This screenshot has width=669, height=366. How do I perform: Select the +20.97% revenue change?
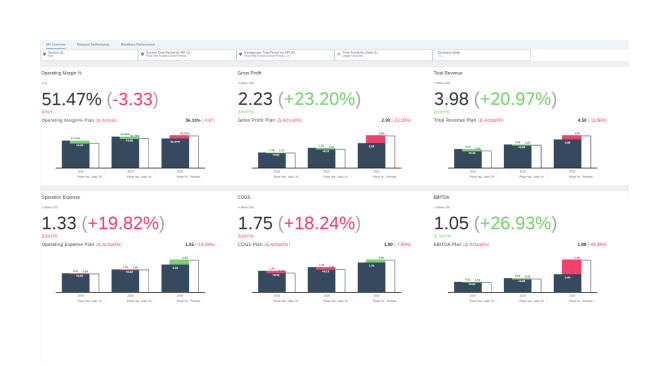click(x=515, y=99)
